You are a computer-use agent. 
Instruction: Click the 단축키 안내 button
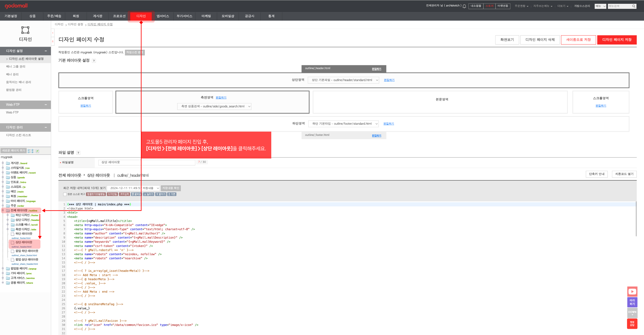point(596,174)
